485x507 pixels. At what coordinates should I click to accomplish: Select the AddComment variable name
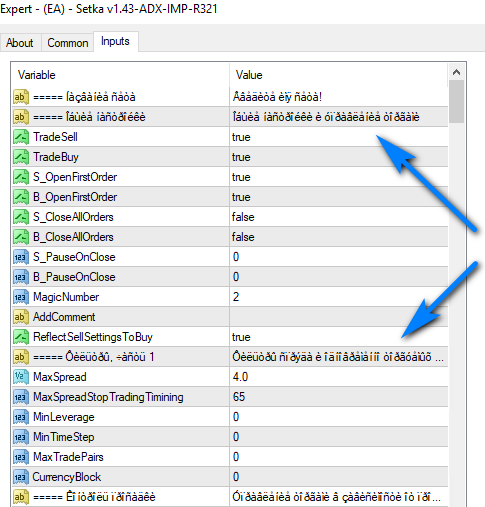(x=64, y=317)
